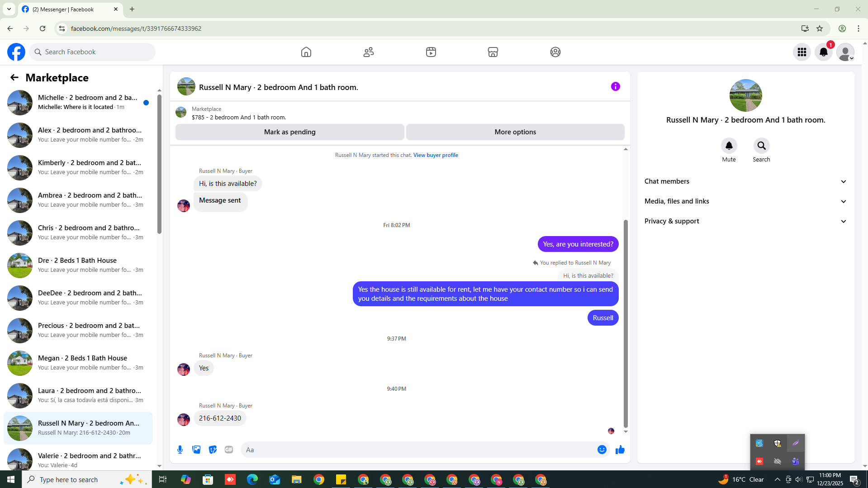
Task: View site information in address bar
Action: tap(62, 28)
